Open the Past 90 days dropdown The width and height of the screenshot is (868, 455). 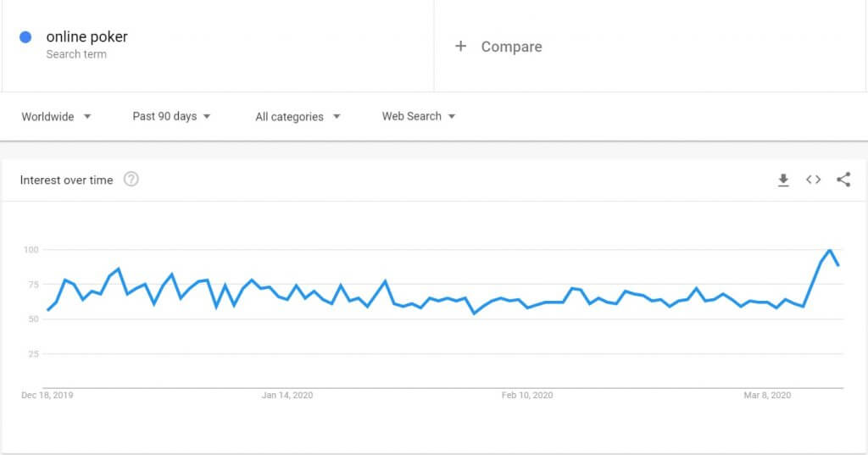click(171, 116)
